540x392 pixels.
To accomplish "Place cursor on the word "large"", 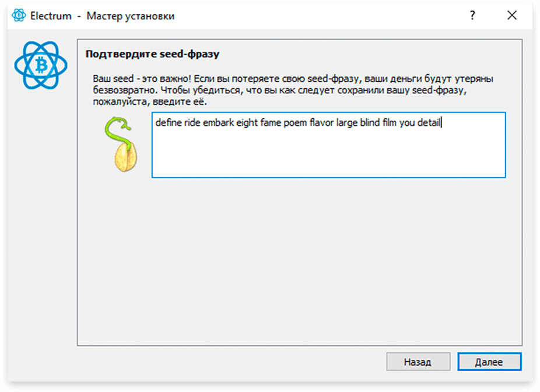I will coord(347,123).
